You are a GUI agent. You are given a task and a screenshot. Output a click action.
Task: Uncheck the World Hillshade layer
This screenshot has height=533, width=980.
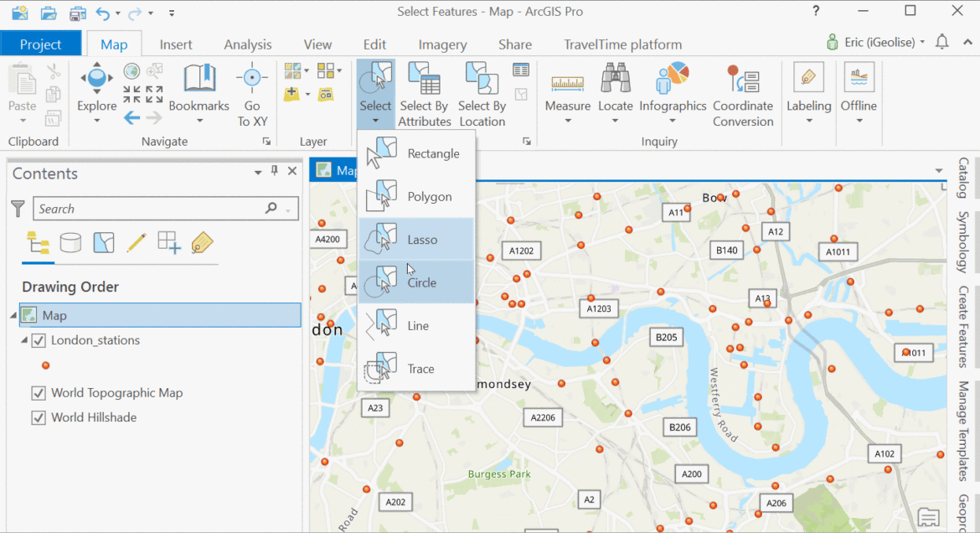[x=38, y=417]
